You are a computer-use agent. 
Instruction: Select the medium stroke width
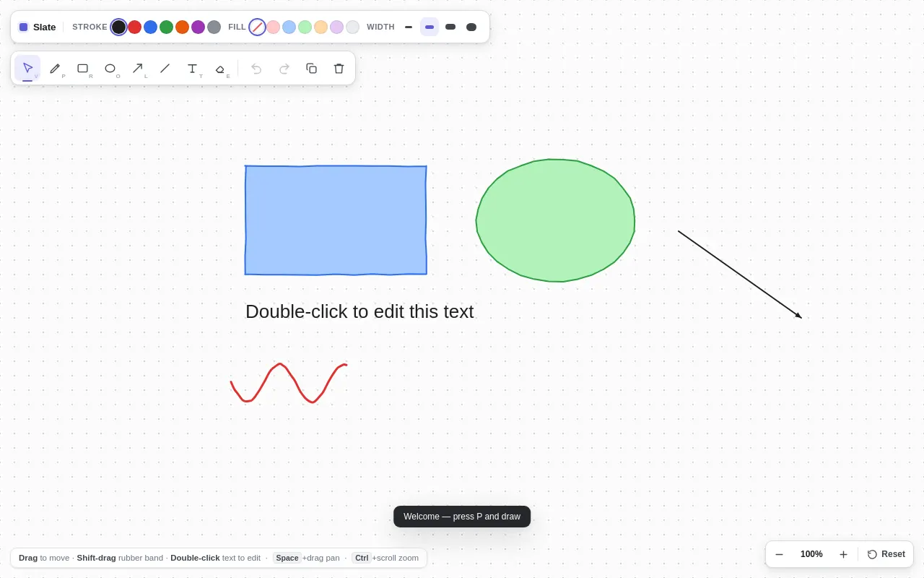click(430, 27)
